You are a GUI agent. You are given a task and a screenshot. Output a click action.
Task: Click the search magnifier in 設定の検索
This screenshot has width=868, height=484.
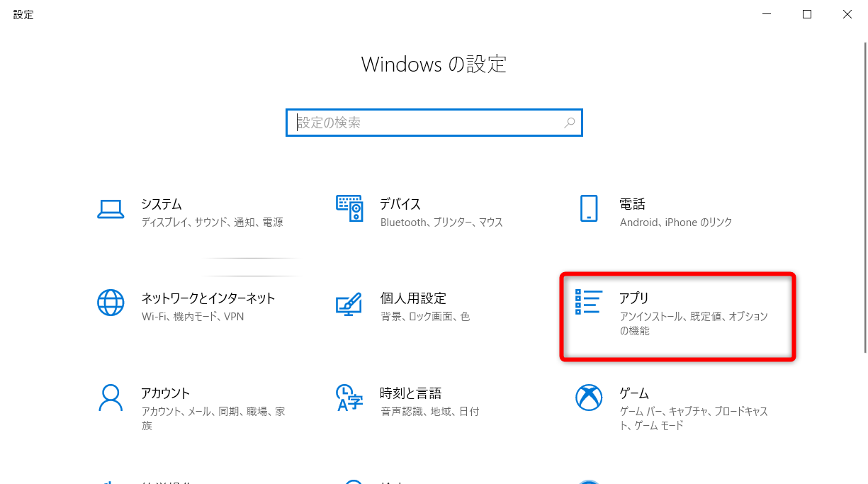(x=570, y=123)
